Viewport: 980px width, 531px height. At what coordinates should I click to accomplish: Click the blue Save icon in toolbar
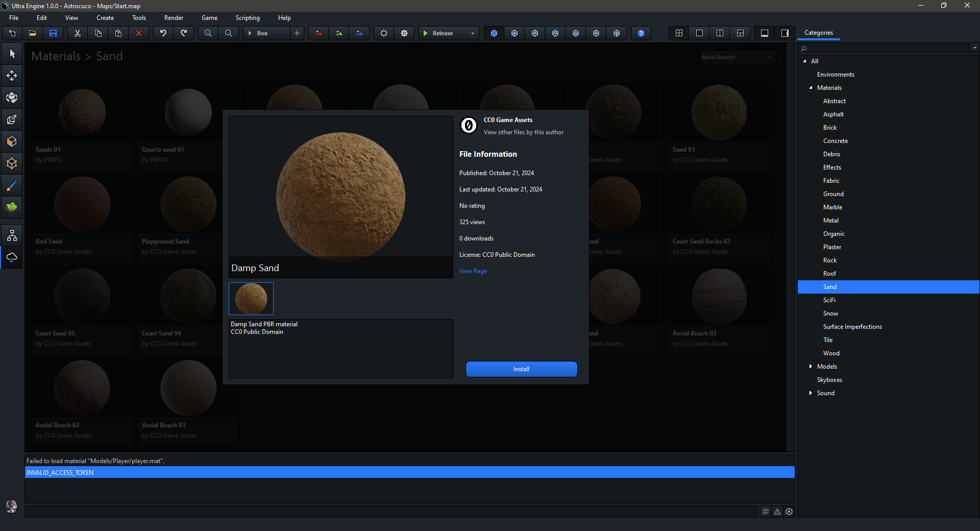click(53, 33)
